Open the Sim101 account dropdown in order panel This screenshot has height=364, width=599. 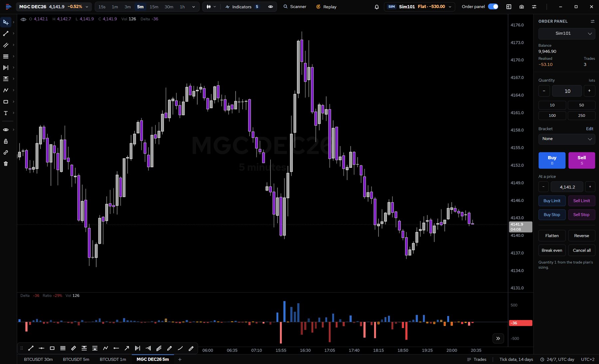[567, 34]
